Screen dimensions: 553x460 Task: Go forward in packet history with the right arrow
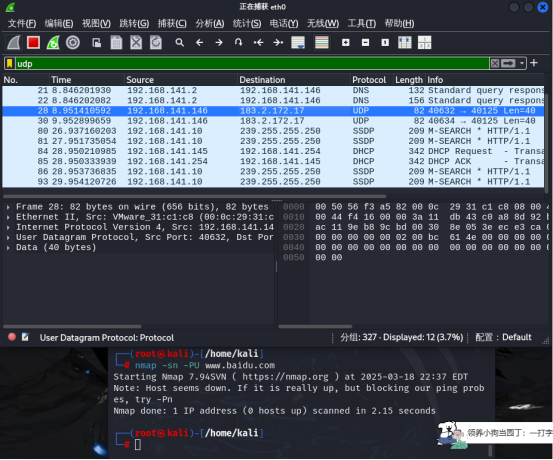click(x=219, y=43)
